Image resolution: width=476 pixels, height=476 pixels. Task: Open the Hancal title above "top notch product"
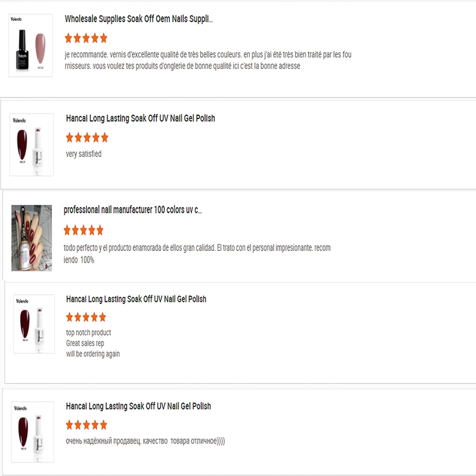pyautogui.click(x=136, y=299)
